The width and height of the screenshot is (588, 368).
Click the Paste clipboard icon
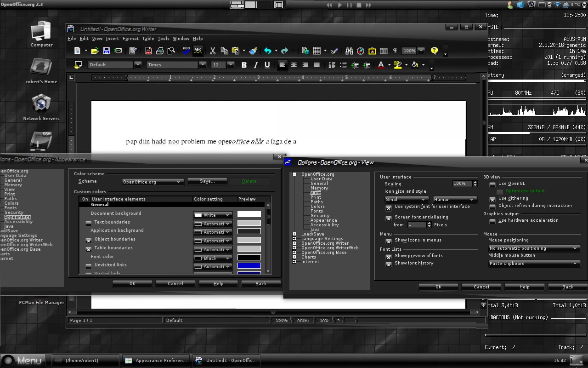(x=236, y=51)
